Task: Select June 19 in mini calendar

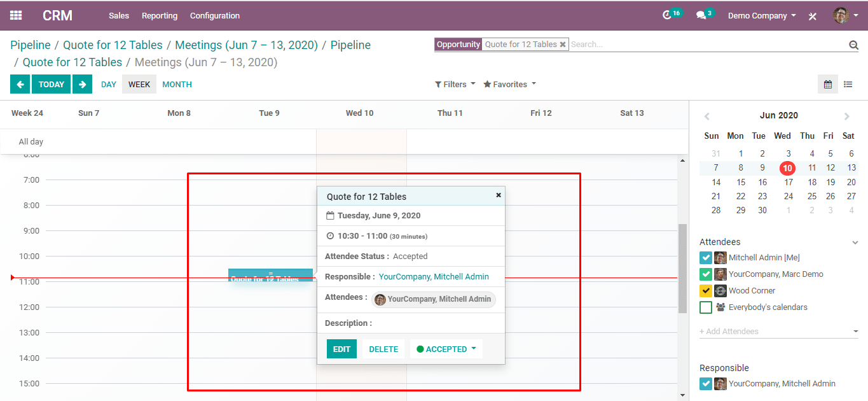Action: pos(830,182)
